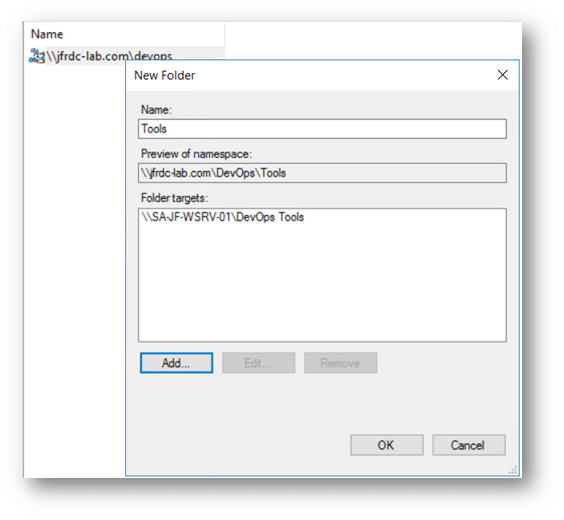
Task: Select the \\SA-JF-WSRV-01\DevOps Tools folder target
Action: pyautogui.click(x=223, y=217)
